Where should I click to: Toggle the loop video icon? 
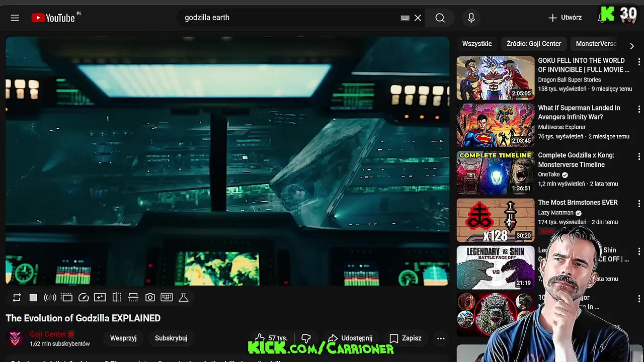coord(17,298)
